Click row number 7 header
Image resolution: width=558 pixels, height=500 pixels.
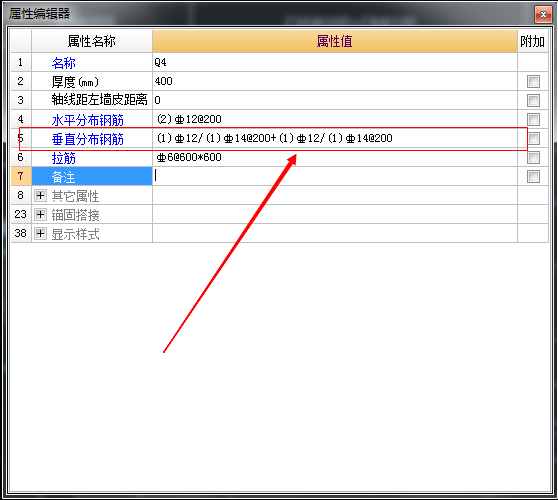tap(21, 176)
